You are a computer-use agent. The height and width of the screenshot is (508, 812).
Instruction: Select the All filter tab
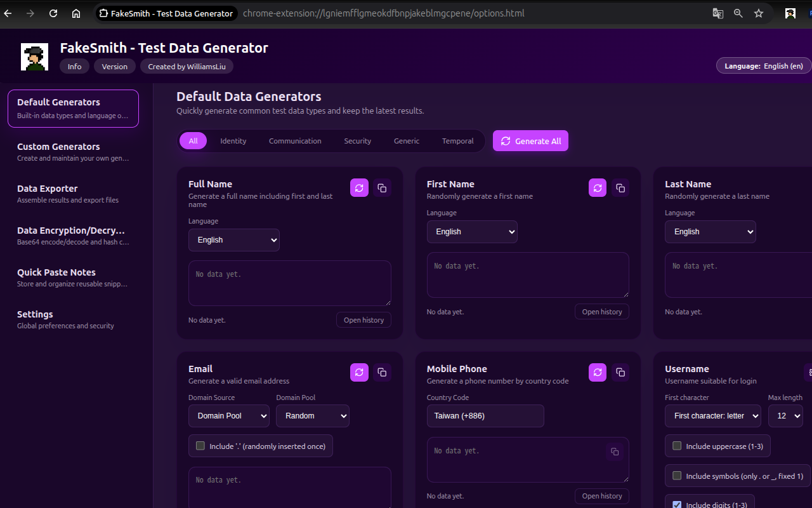(193, 141)
